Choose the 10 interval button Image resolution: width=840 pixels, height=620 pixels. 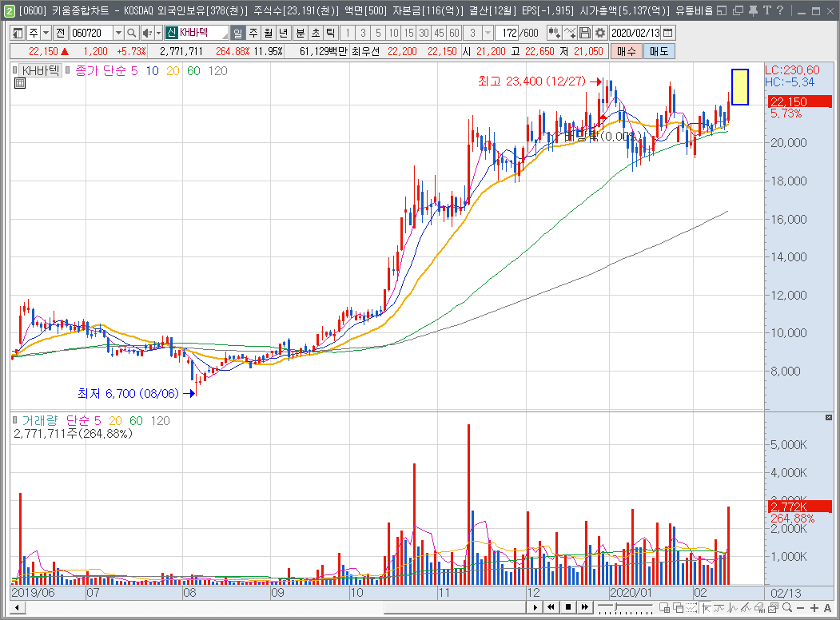394,34
